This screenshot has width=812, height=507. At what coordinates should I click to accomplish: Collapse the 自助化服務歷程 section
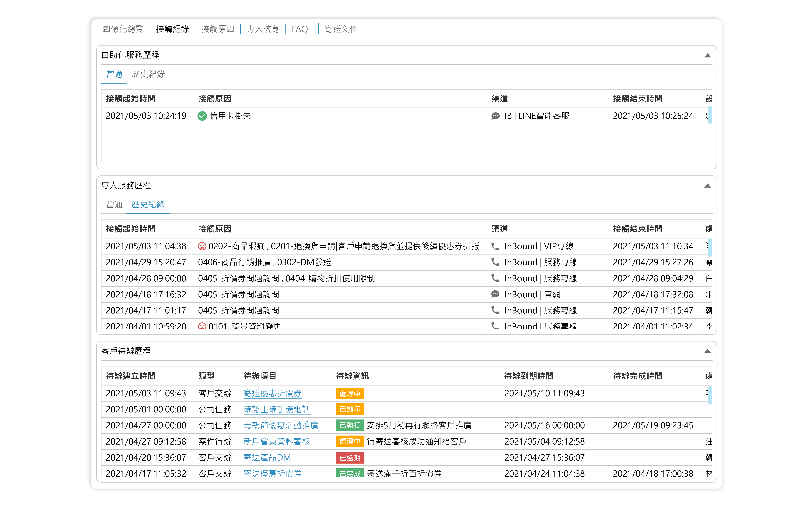coord(707,56)
